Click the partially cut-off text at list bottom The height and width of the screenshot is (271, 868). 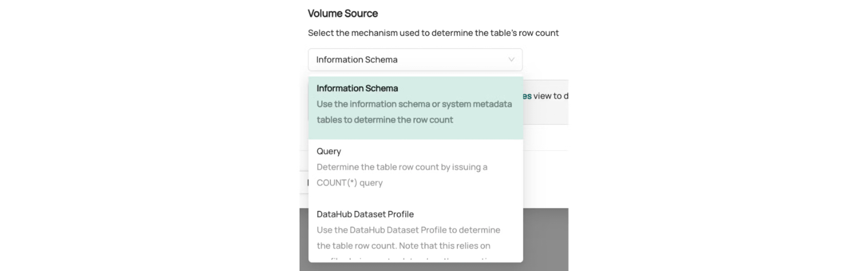point(407,259)
